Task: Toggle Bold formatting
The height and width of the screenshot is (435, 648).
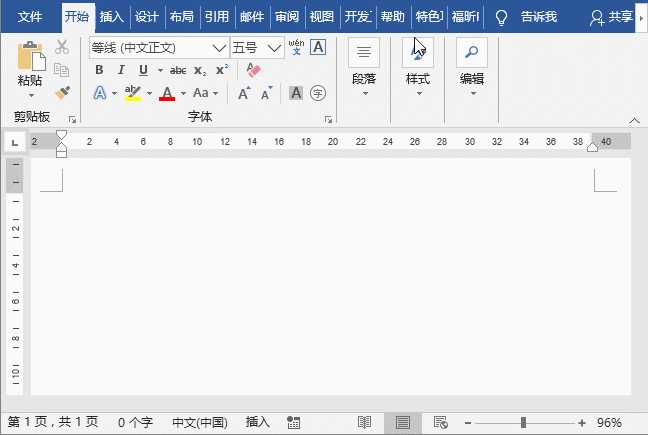Action: (x=99, y=70)
